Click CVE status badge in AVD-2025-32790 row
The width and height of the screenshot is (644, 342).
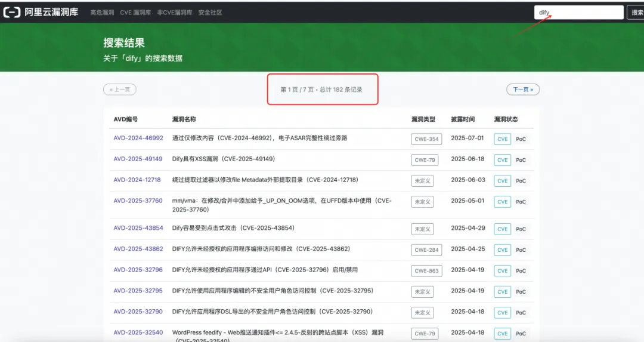point(502,313)
